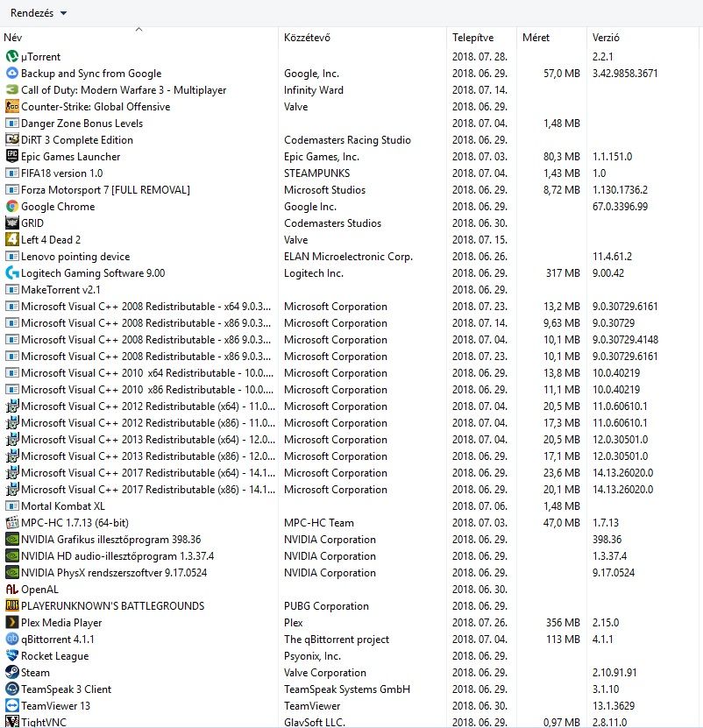Screen dimensions: 703x728
Task: Click the NVIDIA HD audio-illesztőprogram icon
Action: coord(12,556)
